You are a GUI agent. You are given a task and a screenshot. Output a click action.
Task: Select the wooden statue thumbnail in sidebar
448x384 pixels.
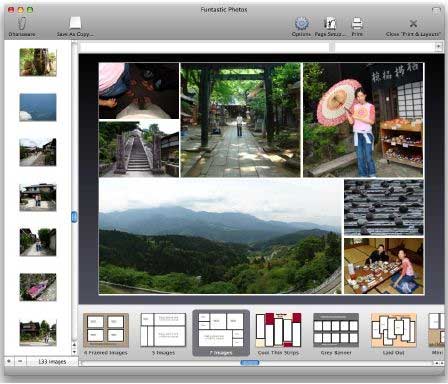pos(38,62)
